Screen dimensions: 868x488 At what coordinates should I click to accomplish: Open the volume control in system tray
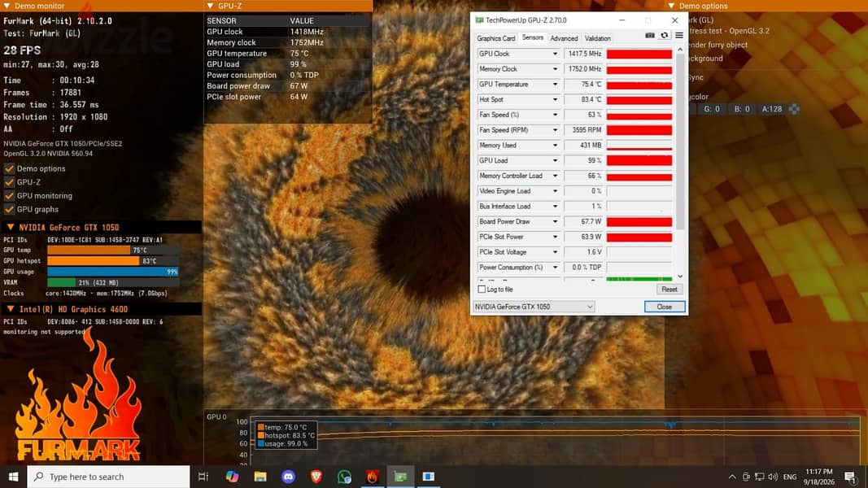pos(773,477)
